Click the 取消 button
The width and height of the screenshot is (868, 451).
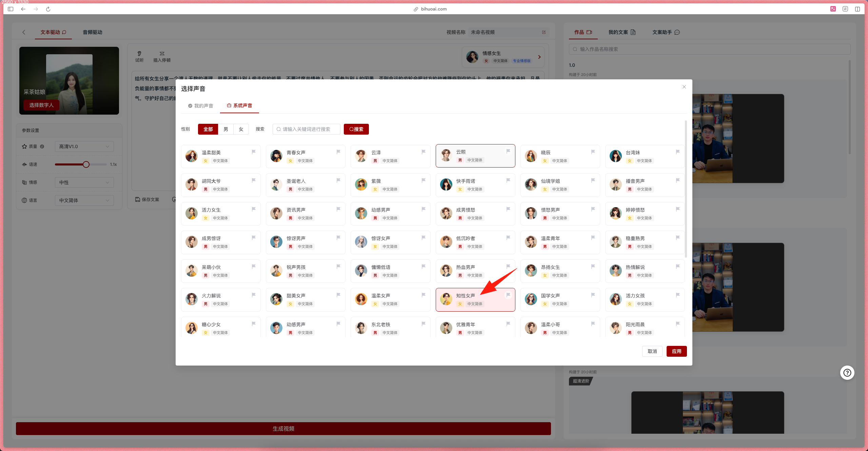click(652, 351)
